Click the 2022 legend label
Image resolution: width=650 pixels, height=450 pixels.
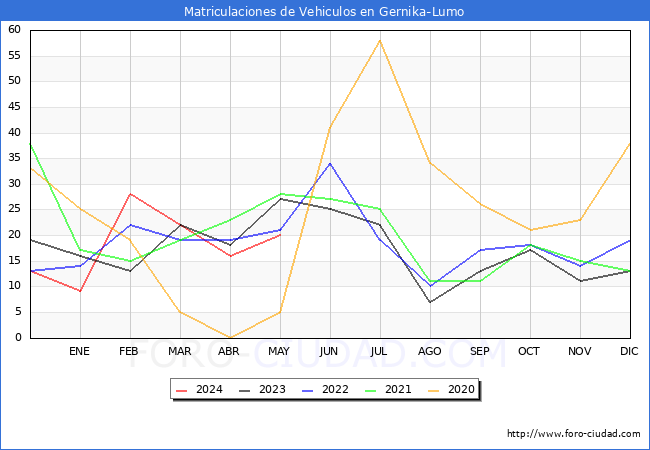coord(335,390)
